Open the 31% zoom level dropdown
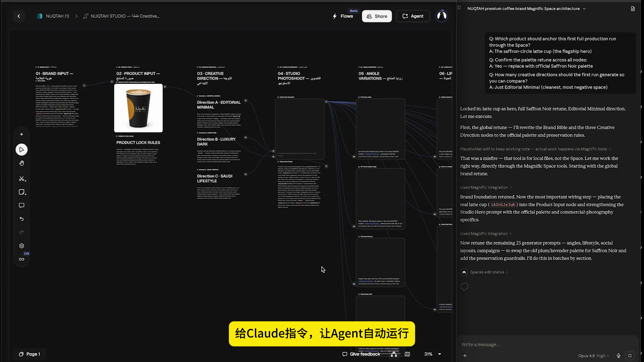This screenshot has width=644, height=362. pyautogui.click(x=433, y=354)
